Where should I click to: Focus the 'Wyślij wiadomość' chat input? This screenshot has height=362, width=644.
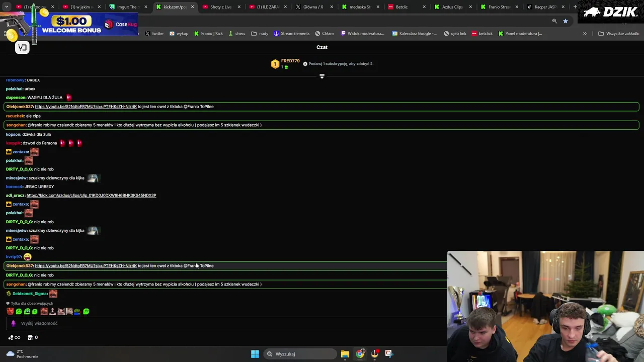[226, 323]
